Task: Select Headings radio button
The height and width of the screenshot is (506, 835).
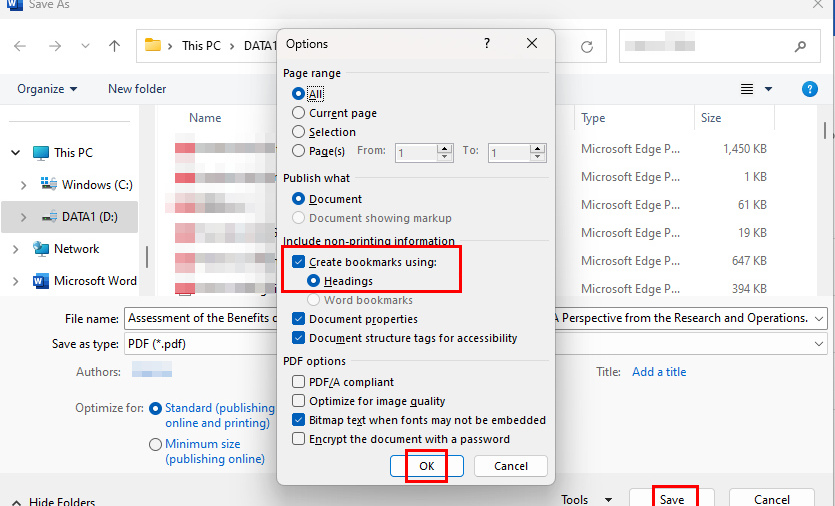Action: click(x=313, y=281)
